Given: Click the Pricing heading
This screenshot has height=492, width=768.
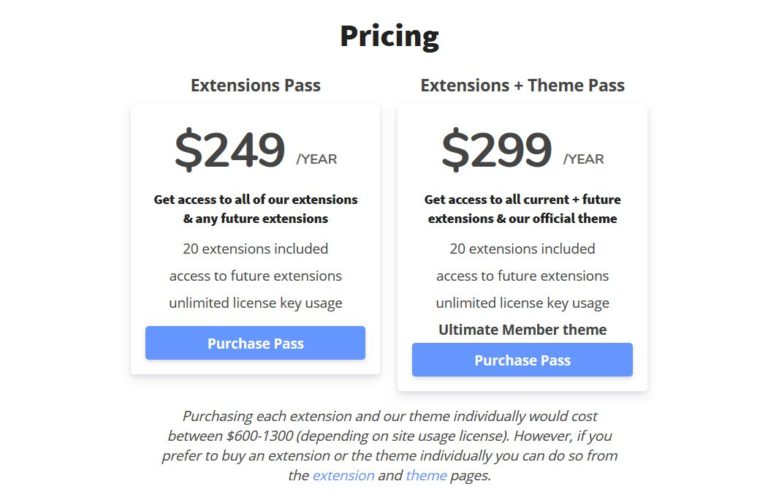Looking at the screenshot, I should pos(389,36).
